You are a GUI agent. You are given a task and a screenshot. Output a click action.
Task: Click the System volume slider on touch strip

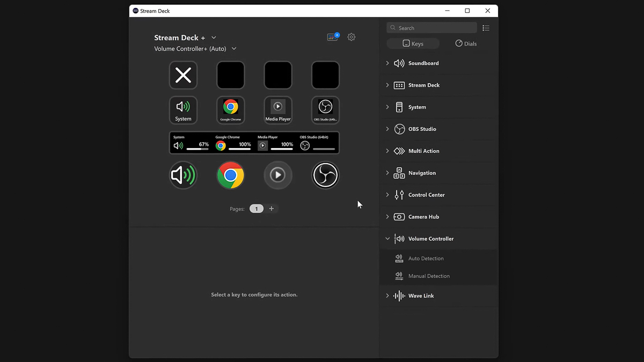coord(197,149)
